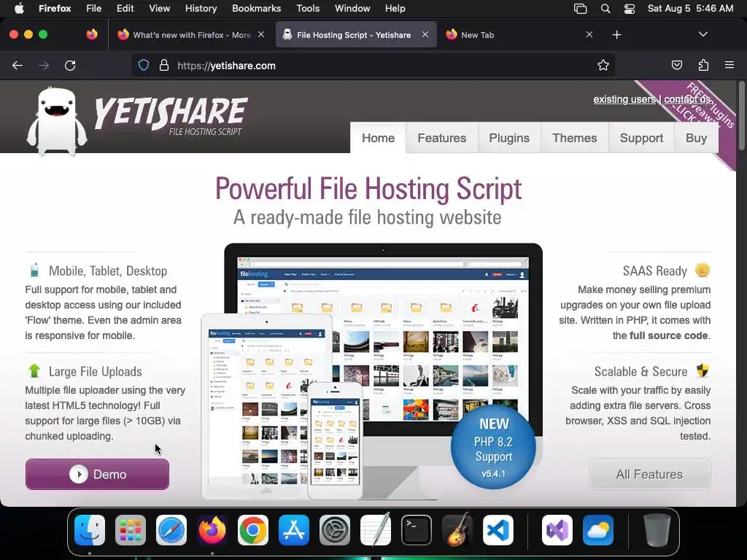The width and height of the screenshot is (747, 560).
Task: Open the cloud weather app in Dock
Action: tap(598, 530)
